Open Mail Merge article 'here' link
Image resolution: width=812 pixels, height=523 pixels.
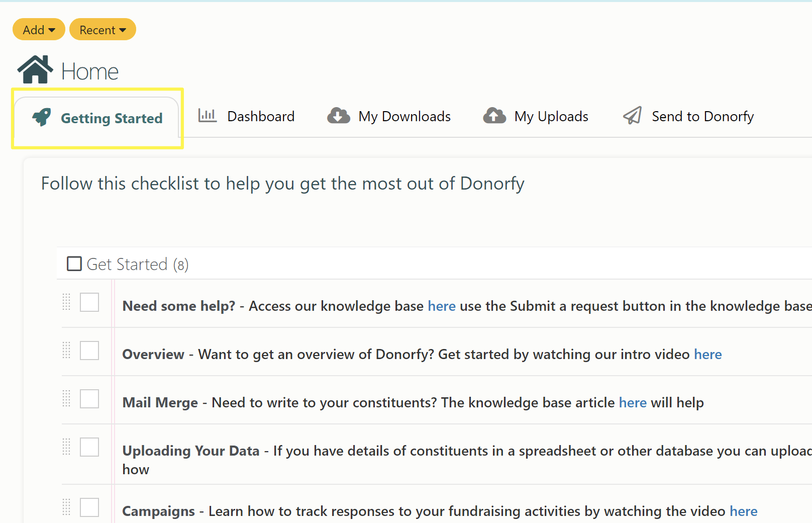[633, 402]
